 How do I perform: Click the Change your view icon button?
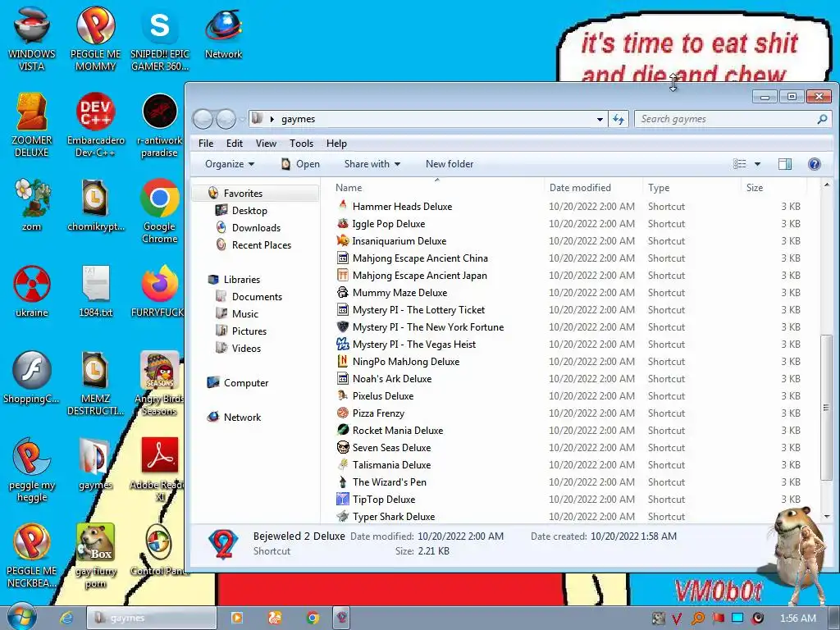coord(740,164)
